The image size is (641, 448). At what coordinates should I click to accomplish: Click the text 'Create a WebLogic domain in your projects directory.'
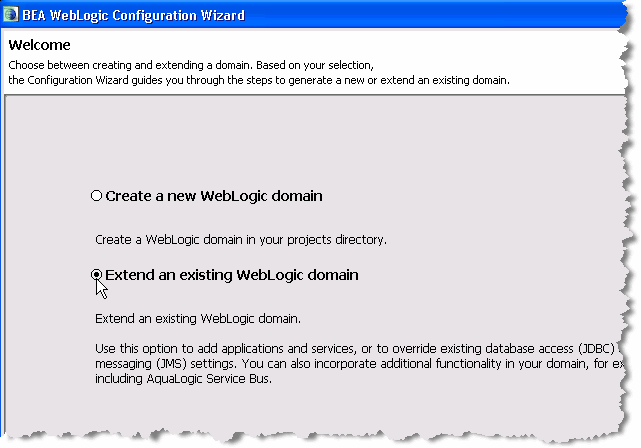241,240
